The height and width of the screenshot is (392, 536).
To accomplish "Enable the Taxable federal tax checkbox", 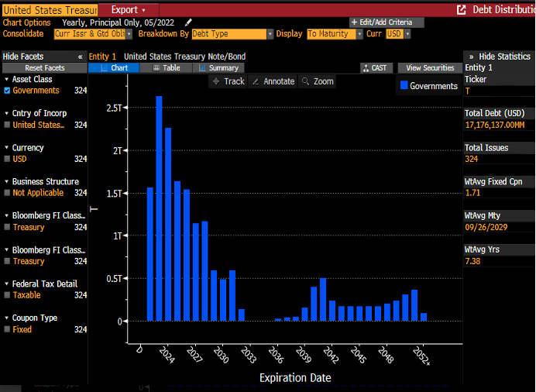I will 7,295.
